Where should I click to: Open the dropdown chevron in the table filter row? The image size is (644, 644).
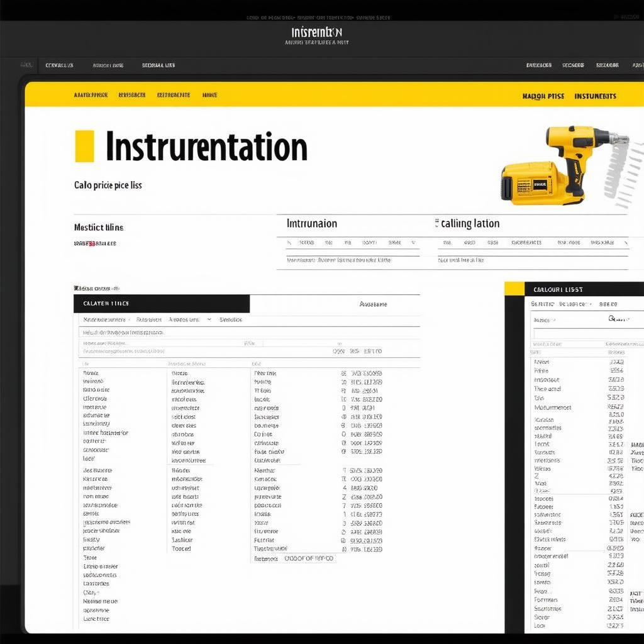[x=208, y=319]
